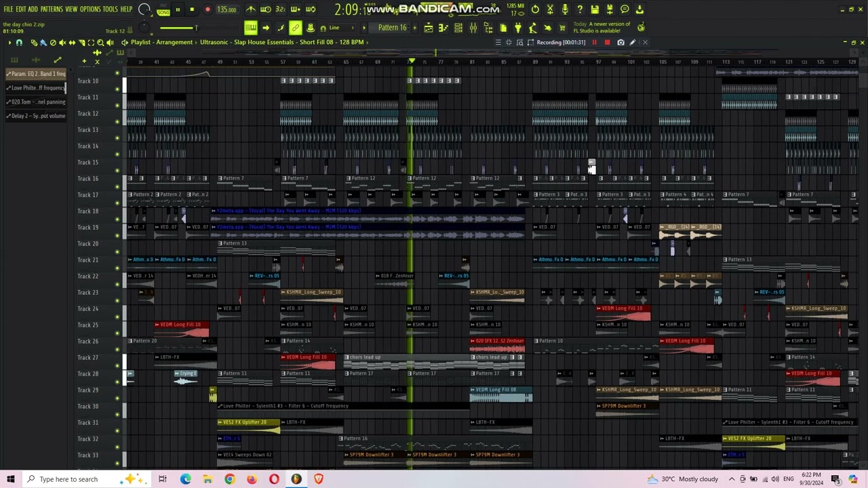The height and width of the screenshot is (488, 868).
Task: Open the OPTIONS menu
Action: tap(90, 9)
